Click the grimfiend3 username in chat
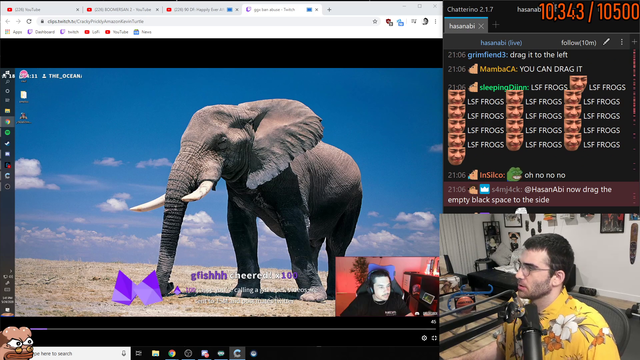Viewport: 640px width, 360px height. coord(488,55)
